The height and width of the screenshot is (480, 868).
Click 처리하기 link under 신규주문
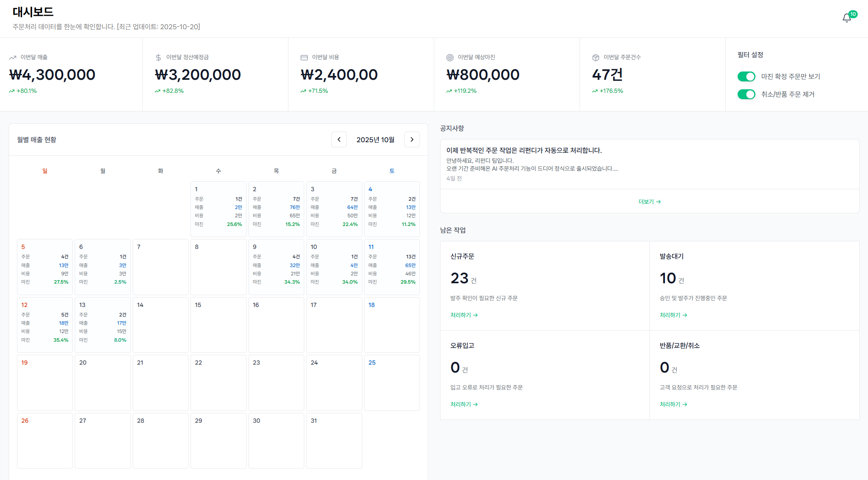[x=464, y=315]
